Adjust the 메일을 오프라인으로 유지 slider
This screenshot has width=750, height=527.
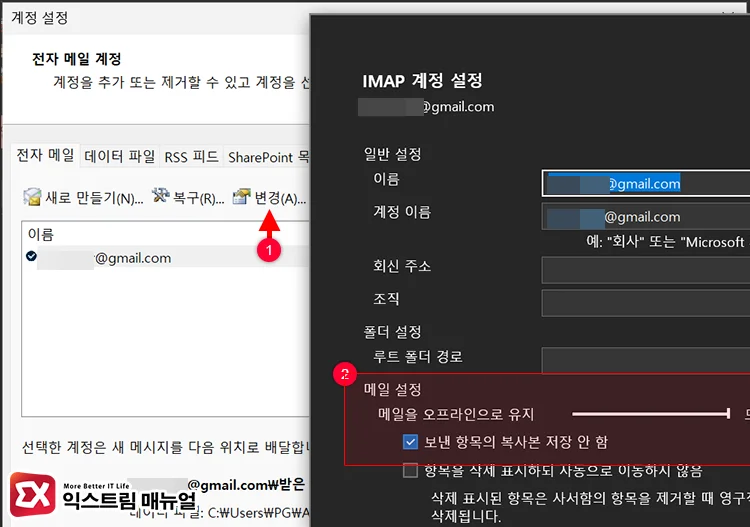click(x=651, y=414)
